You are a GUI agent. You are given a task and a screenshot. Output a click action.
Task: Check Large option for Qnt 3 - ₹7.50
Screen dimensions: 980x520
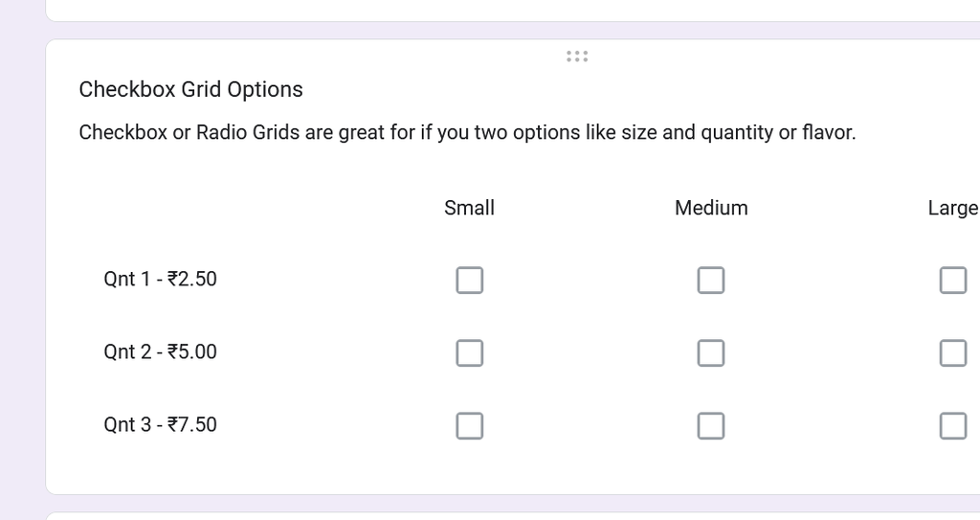(x=952, y=425)
